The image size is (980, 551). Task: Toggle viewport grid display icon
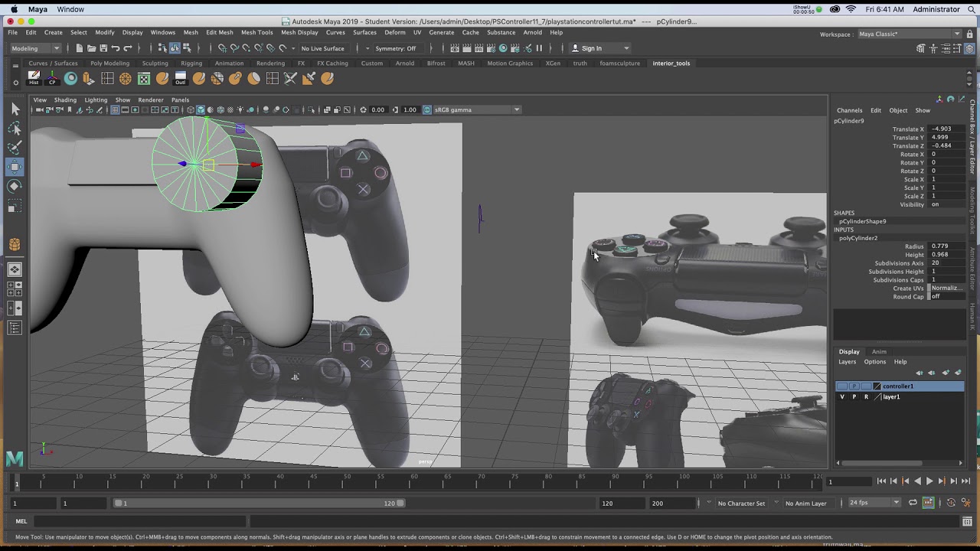pos(115,109)
